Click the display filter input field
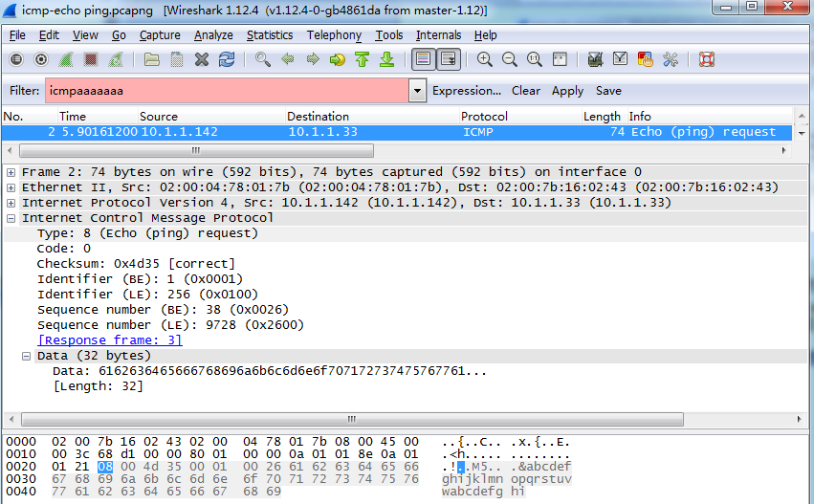814x504 pixels. (x=227, y=91)
